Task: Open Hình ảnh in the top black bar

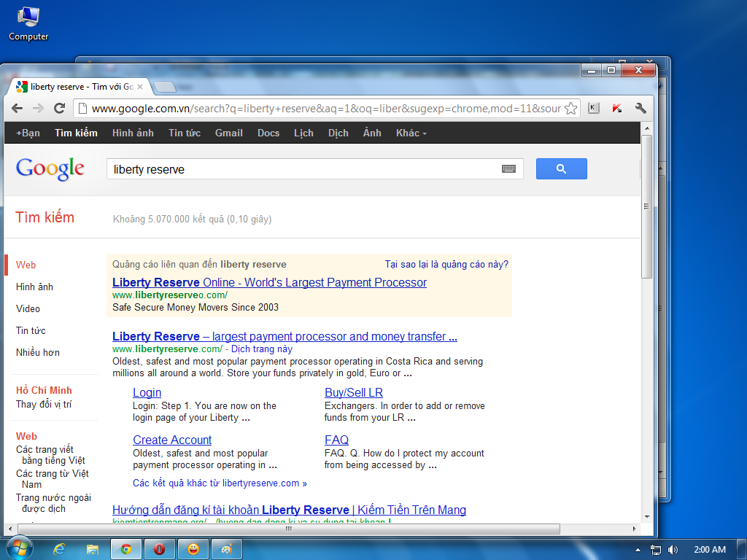Action: point(133,133)
